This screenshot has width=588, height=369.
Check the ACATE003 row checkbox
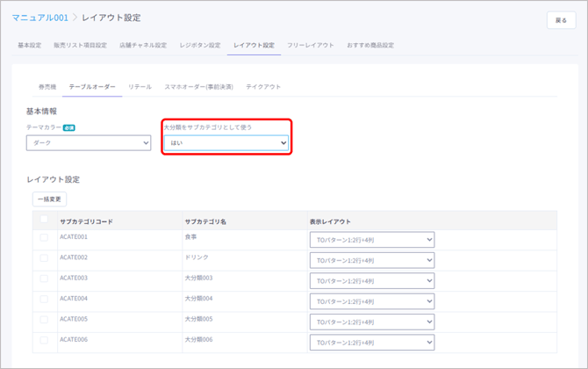click(x=44, y=279)
